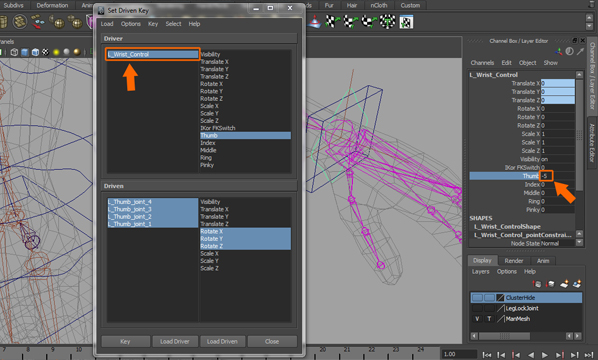The image size is (598, 360).
Task: Toggle yellow light display icon in panel
Action: (x=56, y=52)
